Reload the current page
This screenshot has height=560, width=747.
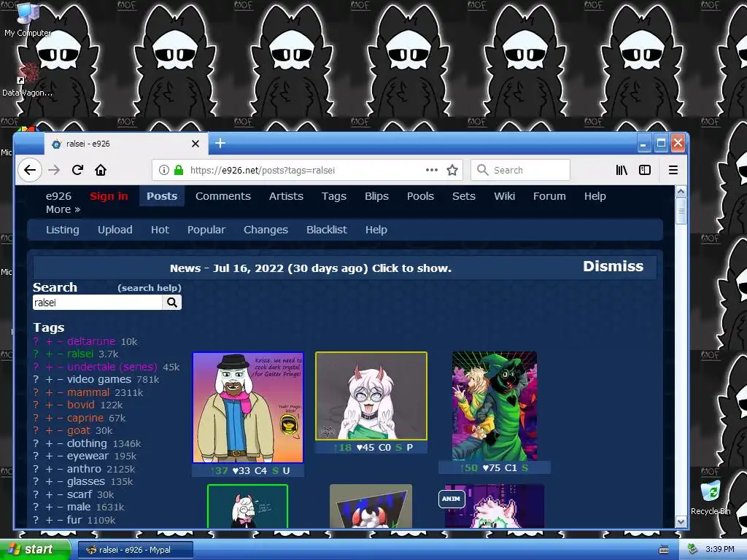pyautogui.click(x=77, y=170)
